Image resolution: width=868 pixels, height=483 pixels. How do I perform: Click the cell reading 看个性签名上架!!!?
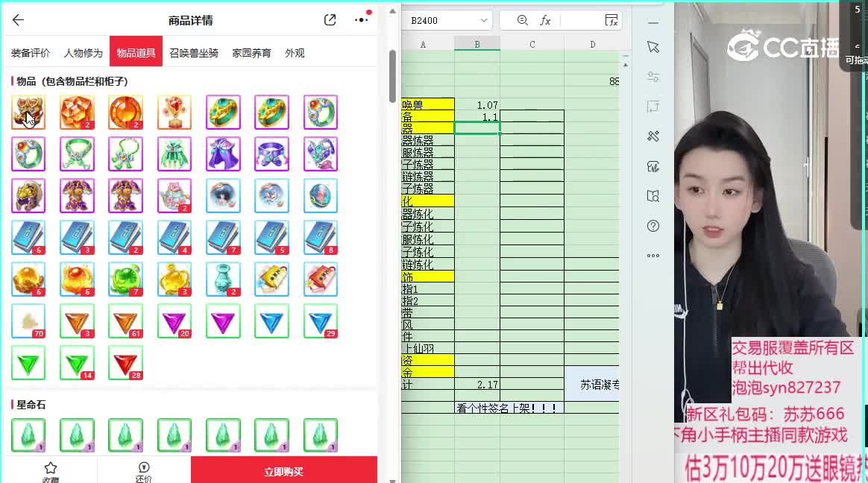click(x=509, y=408)
